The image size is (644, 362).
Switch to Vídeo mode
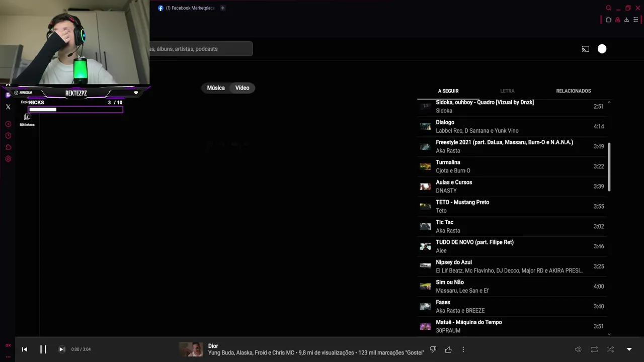click(243, 88)
